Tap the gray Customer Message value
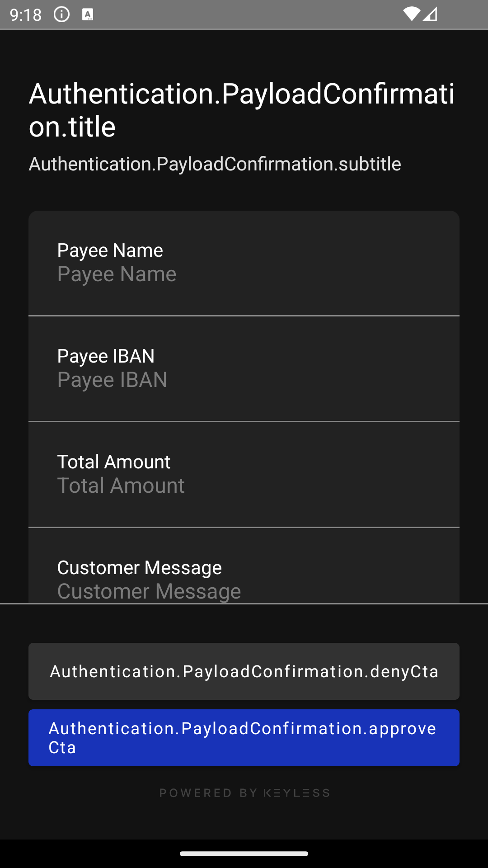 click(149, 591)
